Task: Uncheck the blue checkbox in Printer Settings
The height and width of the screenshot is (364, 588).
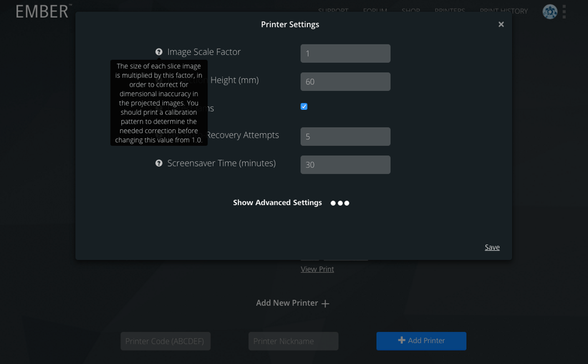Action: click(304, 107)
